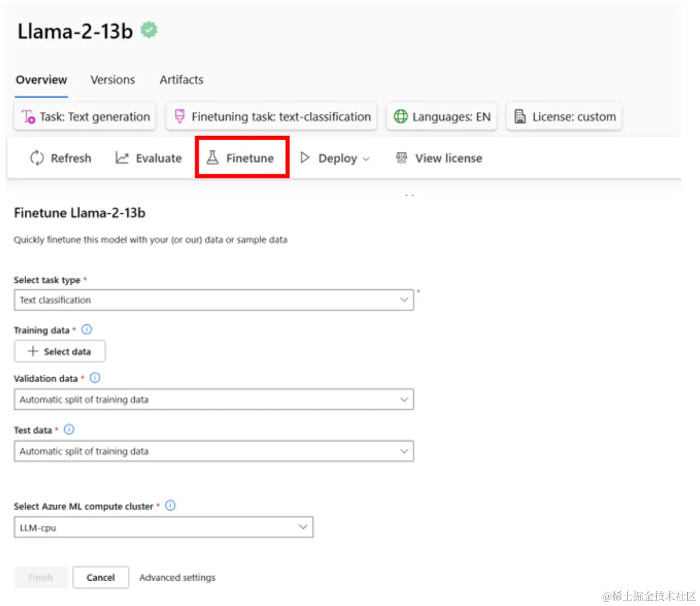Open the compute cluster dropdown showing LLM-cpu
Viewport: 700px width, 606px height.
coord(164,528)
